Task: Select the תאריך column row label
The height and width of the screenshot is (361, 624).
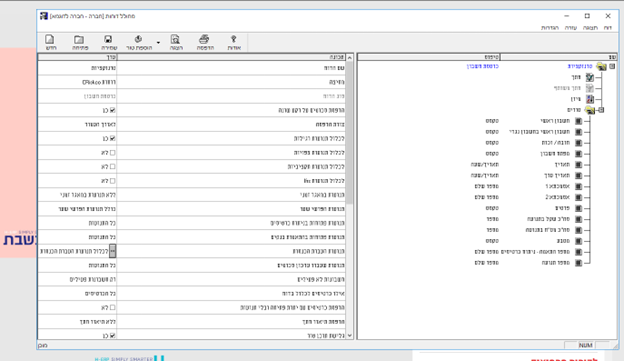Action: [x=562, y=164]
